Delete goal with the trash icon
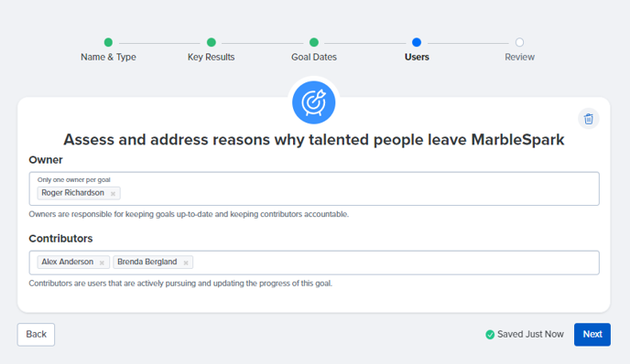Viewport: 630px width, 364px height. click(589, 119)
